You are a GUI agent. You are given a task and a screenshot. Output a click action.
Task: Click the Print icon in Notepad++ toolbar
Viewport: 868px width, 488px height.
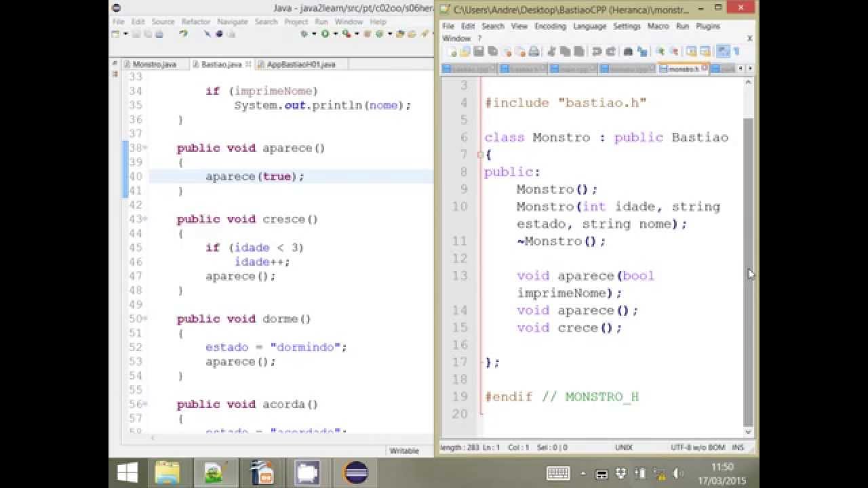click(534, 52)
